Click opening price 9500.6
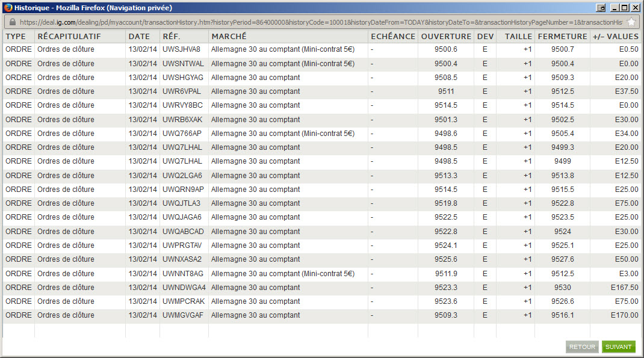The width and height of the screenshot is (644, 358). click(445, 49)
